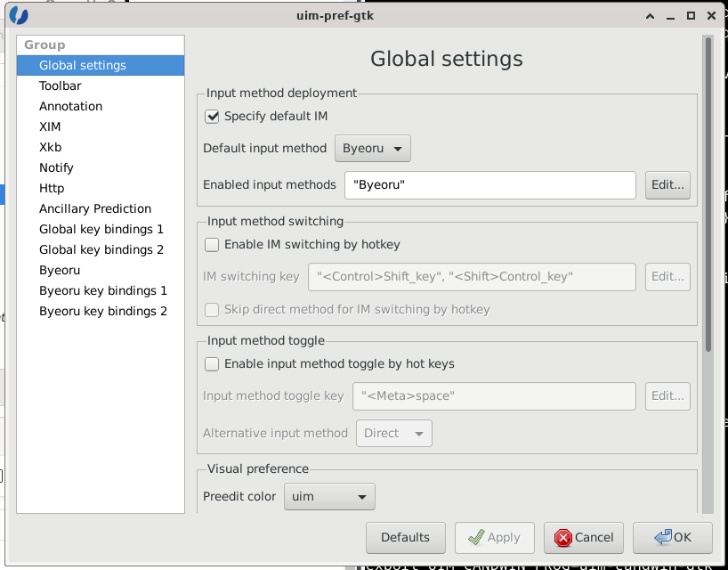Open the Byeoru group
This screenshot has height=570, width=728.
pyautogui.click(x=101, y=270)
